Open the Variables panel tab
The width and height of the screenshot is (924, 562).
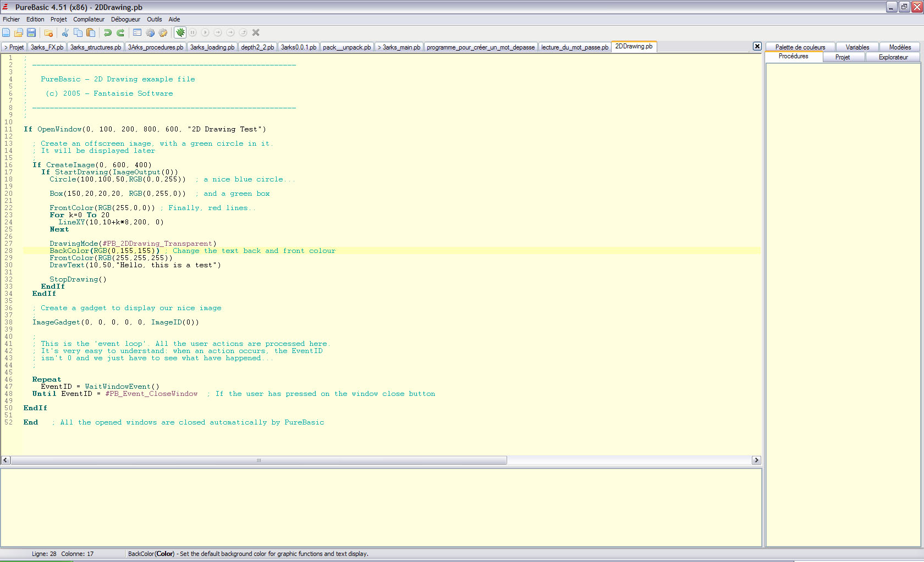click(857, 47)
